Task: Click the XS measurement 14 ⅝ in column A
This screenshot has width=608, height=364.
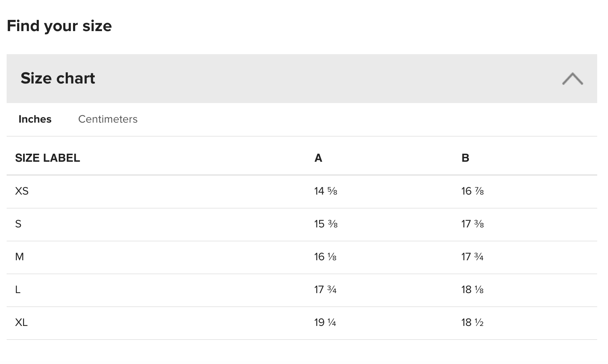Action: [326, 191]
